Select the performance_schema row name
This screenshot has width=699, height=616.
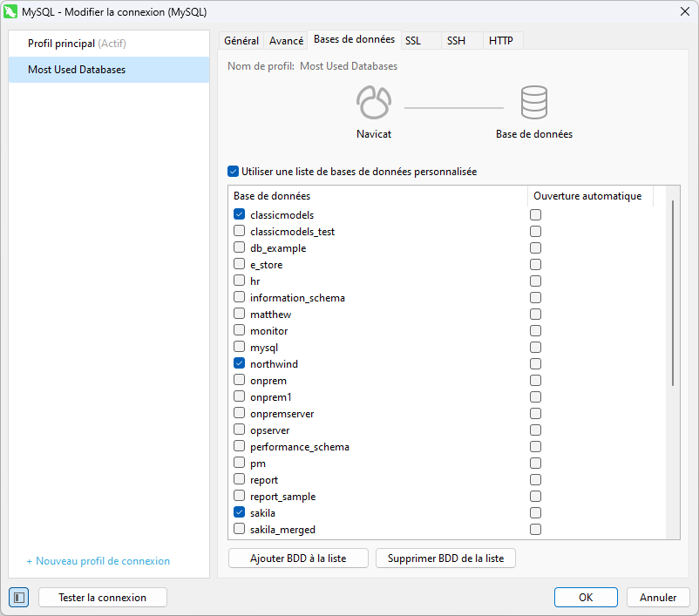coord(300,447)
